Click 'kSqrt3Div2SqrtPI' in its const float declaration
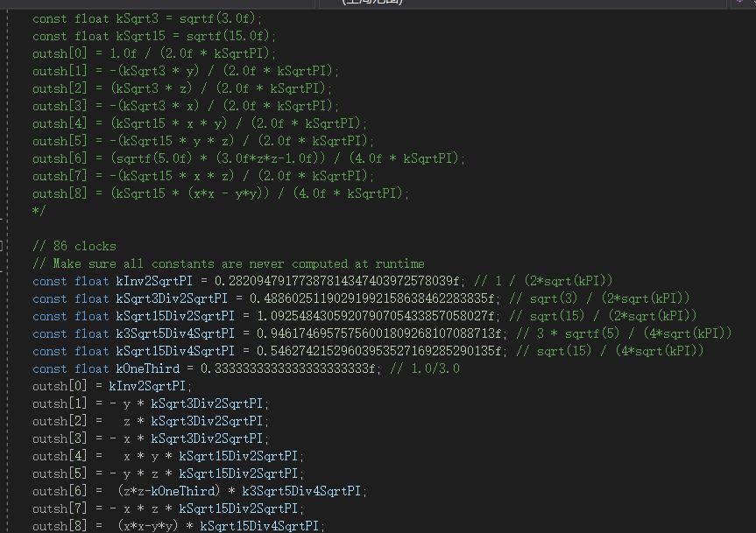The image size is (756, 533). point(172,298)
